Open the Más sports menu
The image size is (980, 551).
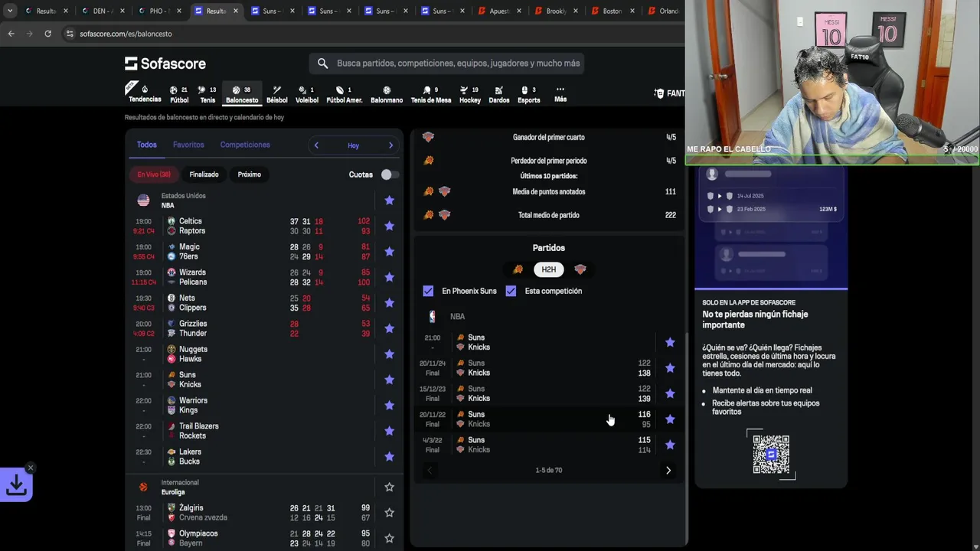pyautogui.click(x=560, y=94)
